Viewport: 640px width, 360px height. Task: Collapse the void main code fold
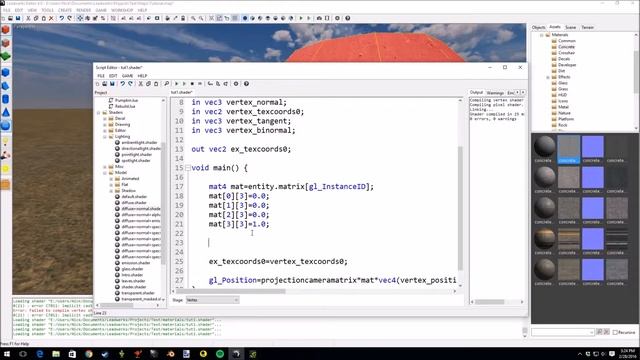pos(187,168)
